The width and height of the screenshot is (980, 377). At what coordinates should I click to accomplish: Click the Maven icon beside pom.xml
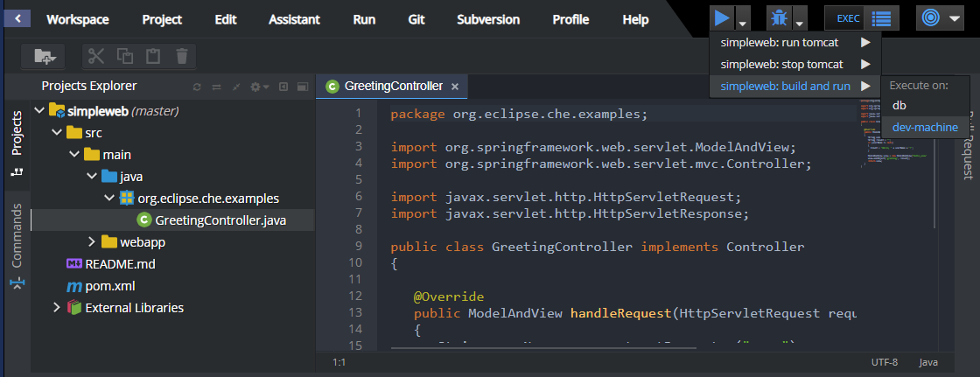click(x=74, y=286)
